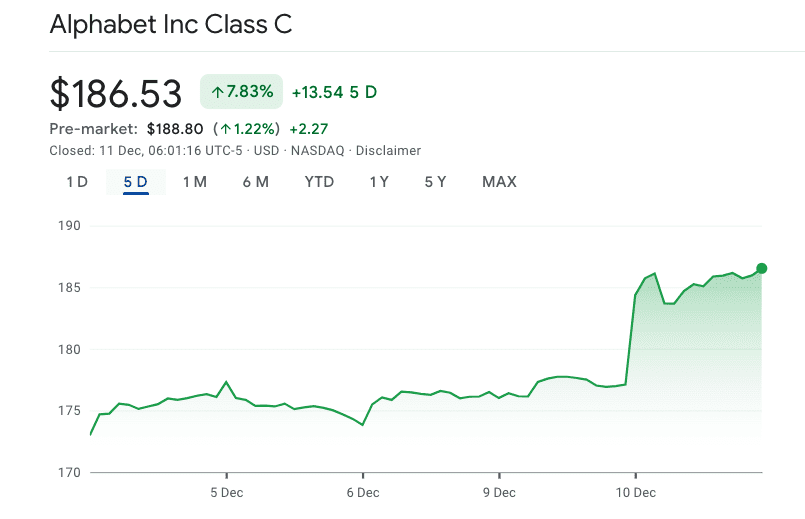View the 1 Y price history
The image size is (805, 519).
click(x=379, y=182)
